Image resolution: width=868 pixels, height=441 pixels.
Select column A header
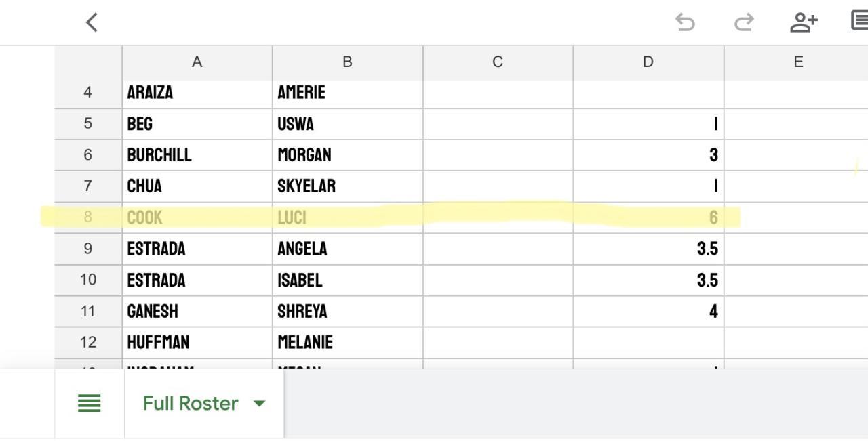coord(197,62)
